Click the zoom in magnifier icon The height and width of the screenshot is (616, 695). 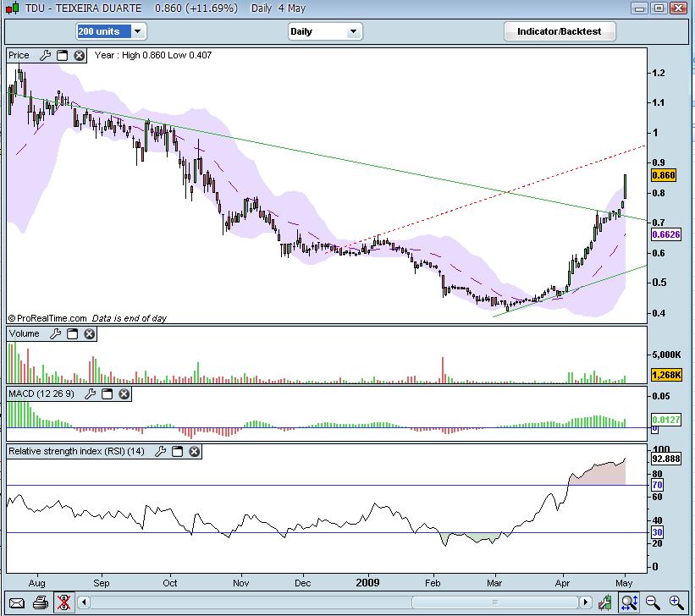[676, 602]
